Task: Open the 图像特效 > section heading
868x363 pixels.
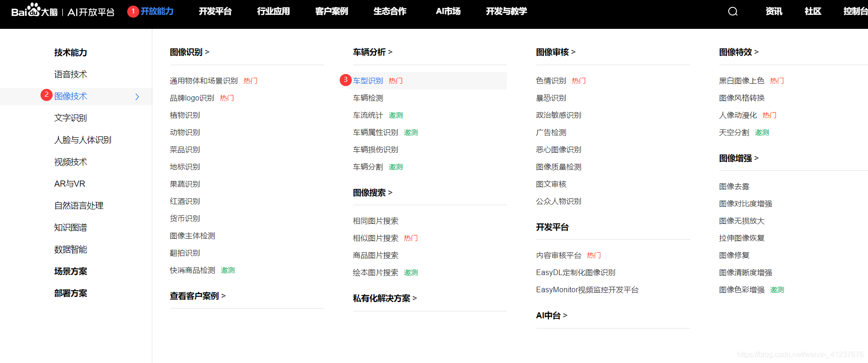Action: 739,52
